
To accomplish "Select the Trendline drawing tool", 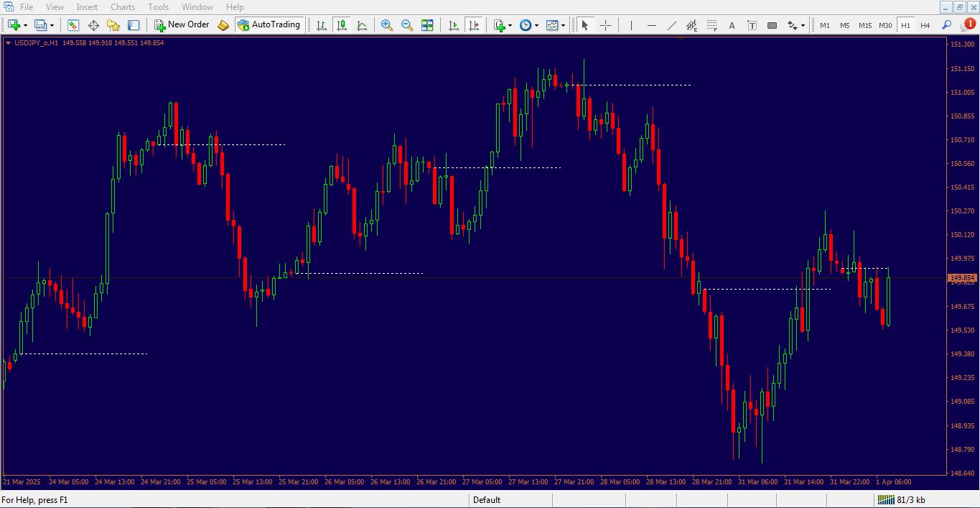I will pos(671,25).
